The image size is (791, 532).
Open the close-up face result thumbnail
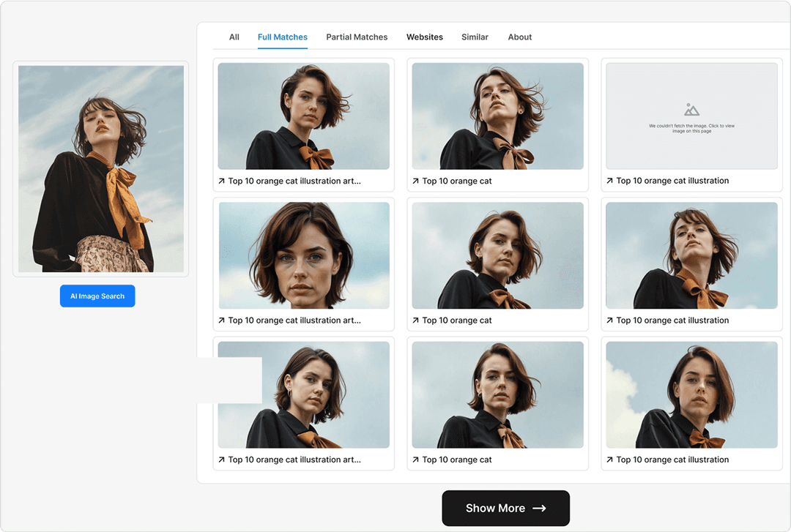click(x=304, y=255)
